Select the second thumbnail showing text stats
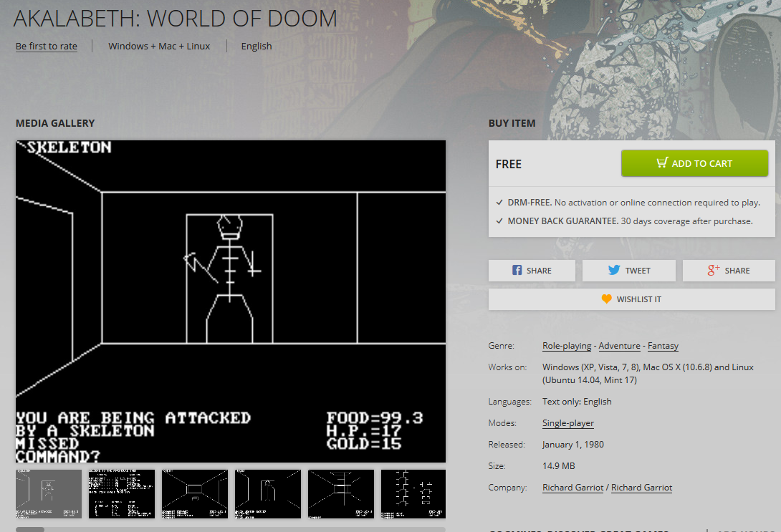The height and width of the screenshot is (532, 781). click(x=122, y=494)
